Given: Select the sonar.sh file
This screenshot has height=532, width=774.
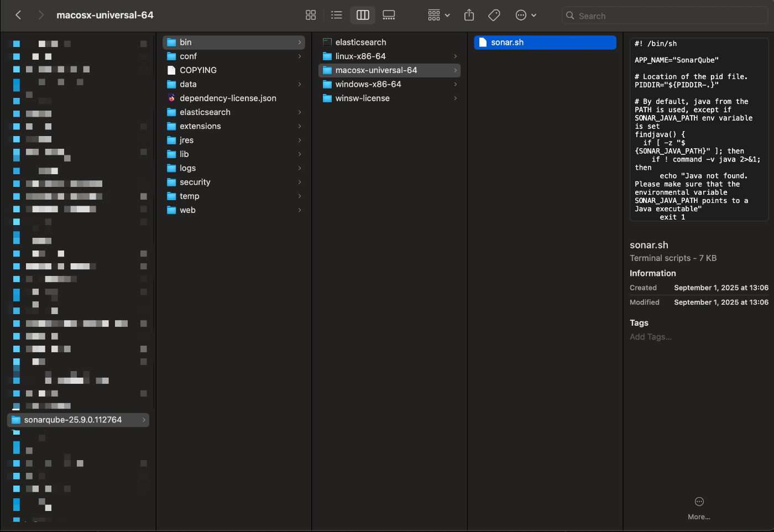Looking at the screenshot, I should [x=545, y=42].
